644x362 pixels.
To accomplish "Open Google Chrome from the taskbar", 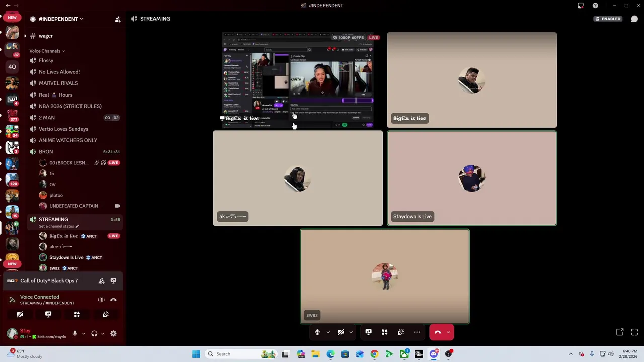I will click(374, 354).
